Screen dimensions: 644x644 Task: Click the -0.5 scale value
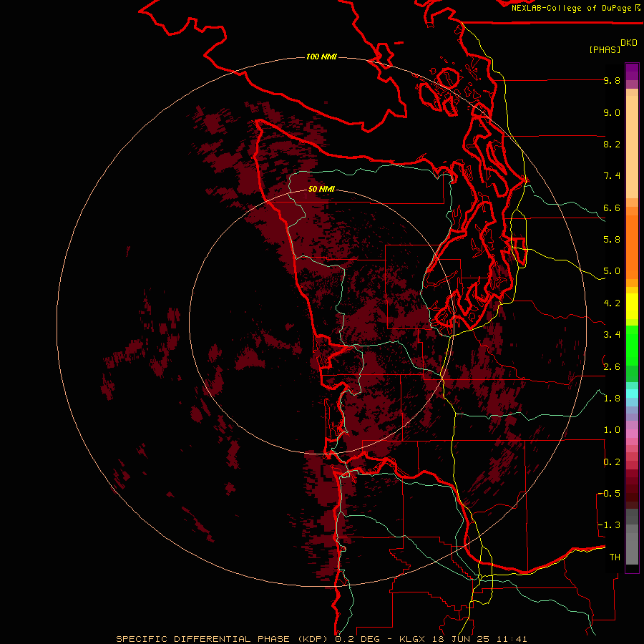click(x=609, y=494)
